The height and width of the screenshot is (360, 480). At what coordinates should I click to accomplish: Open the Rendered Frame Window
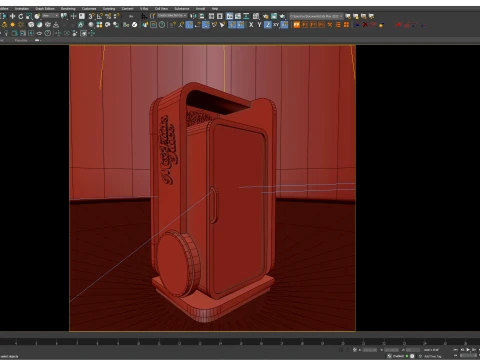click(x=274, y=16)
